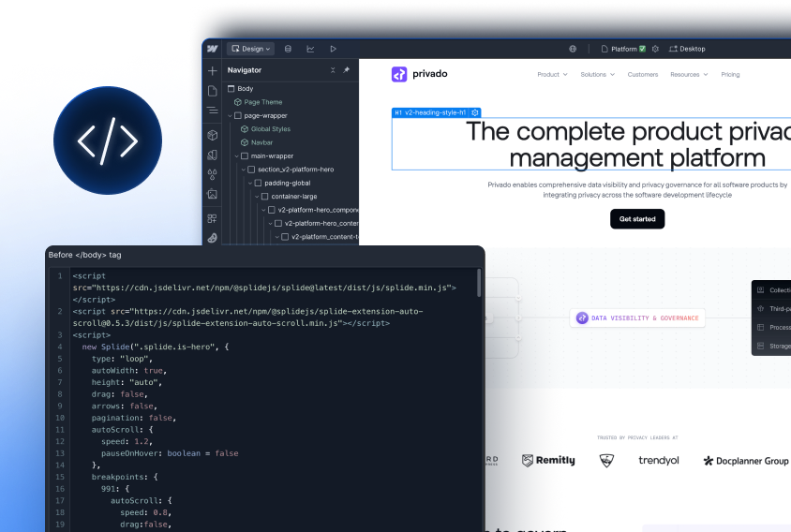This screenshot has width=791, height=532.
Task: Open settings gear on H1 label
Action: pyautogui.click(x=475, y=112)
